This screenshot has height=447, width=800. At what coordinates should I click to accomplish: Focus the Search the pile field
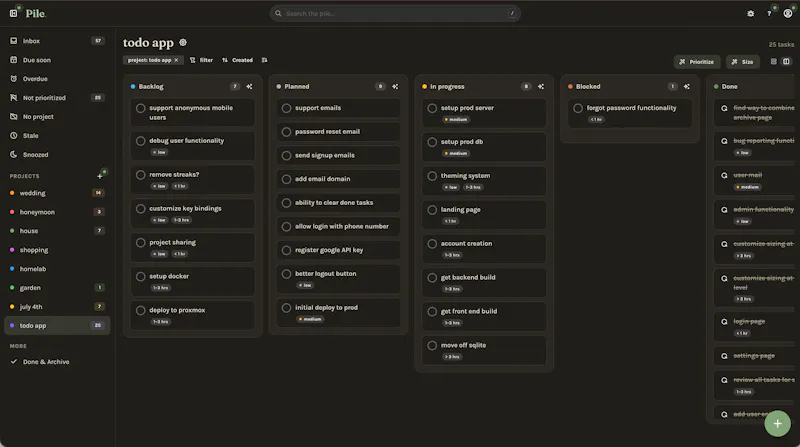click(395, 13)
